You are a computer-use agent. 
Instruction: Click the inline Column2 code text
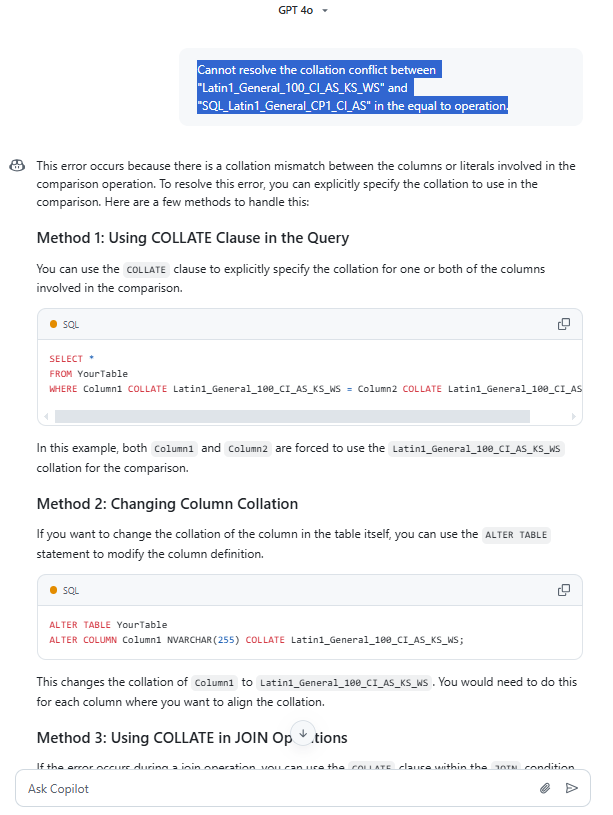click(247, 449)
